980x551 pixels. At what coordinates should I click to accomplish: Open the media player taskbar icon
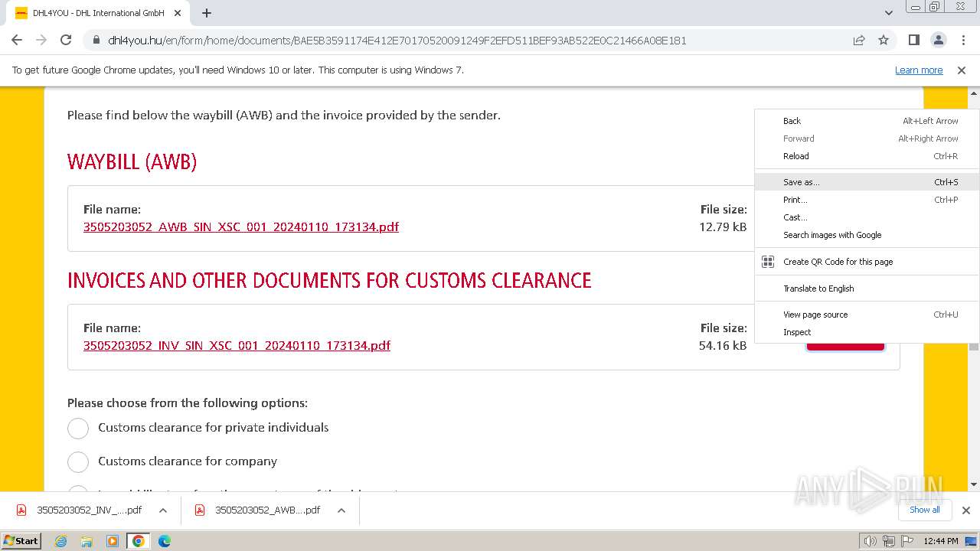113,541
